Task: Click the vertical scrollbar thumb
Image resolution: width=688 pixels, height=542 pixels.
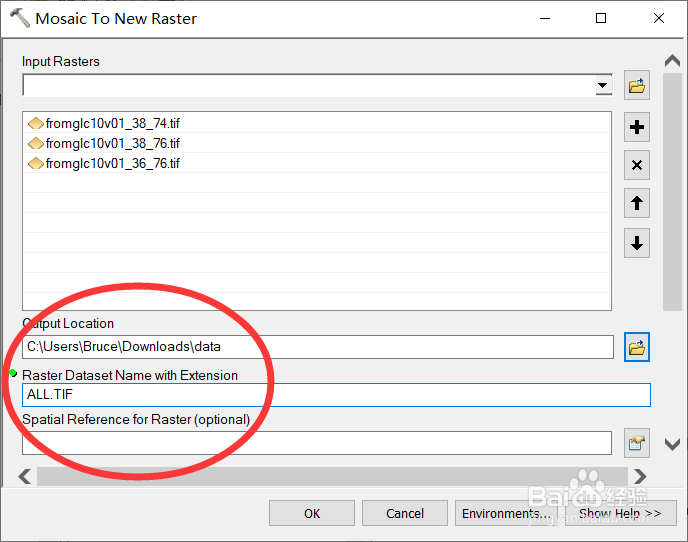Action: [x=672, y=192]
